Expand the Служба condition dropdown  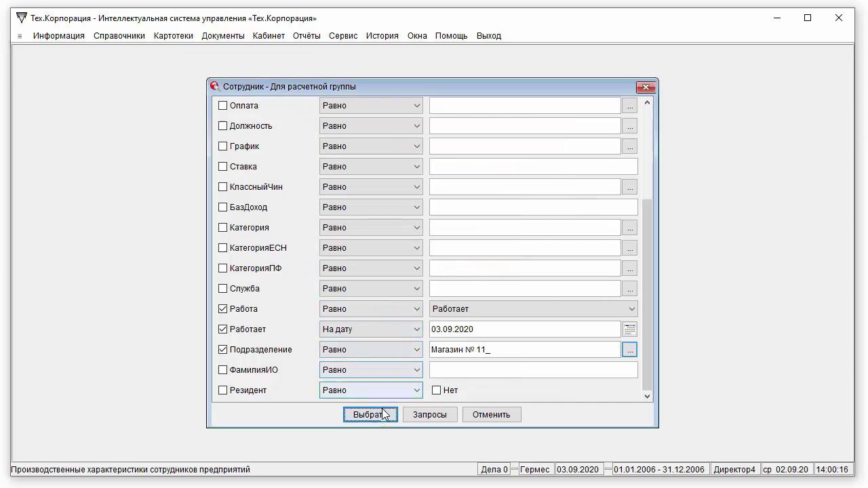tap(371, 289)
